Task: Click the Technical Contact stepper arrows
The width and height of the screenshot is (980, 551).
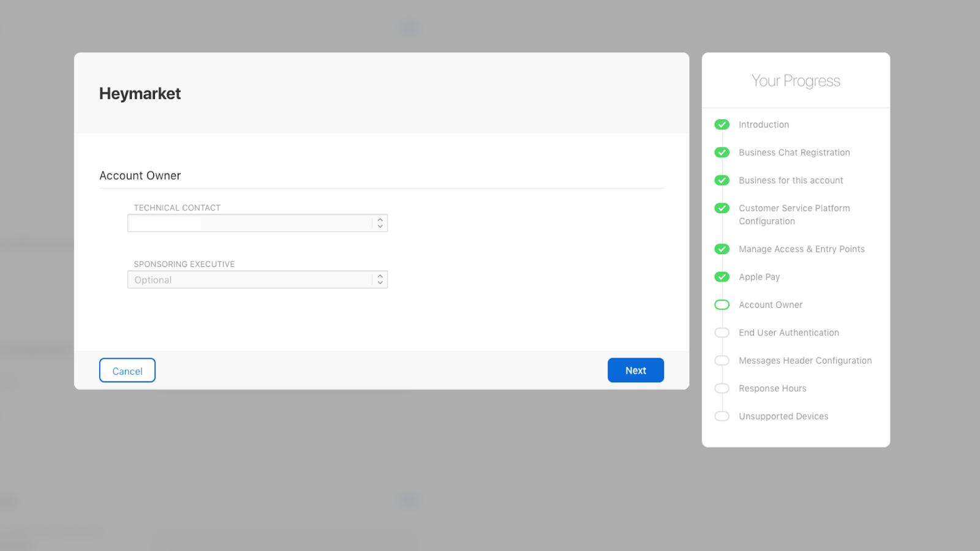Action: (x=380, y=223)
